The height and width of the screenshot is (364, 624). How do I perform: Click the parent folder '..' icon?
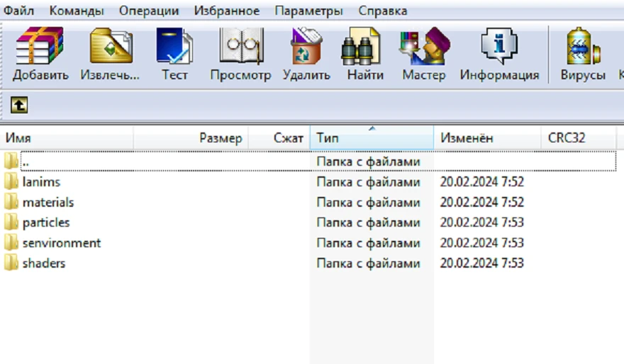pos(11,161)
